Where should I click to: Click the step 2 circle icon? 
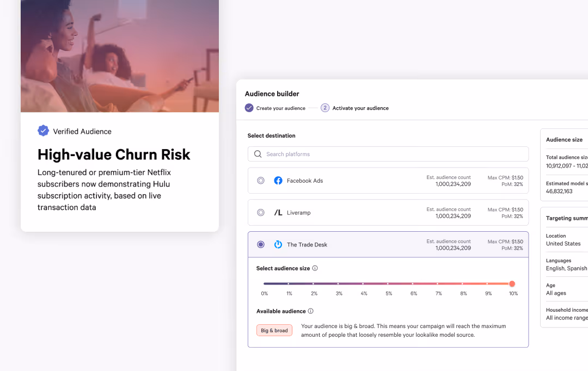pos(324,108)
